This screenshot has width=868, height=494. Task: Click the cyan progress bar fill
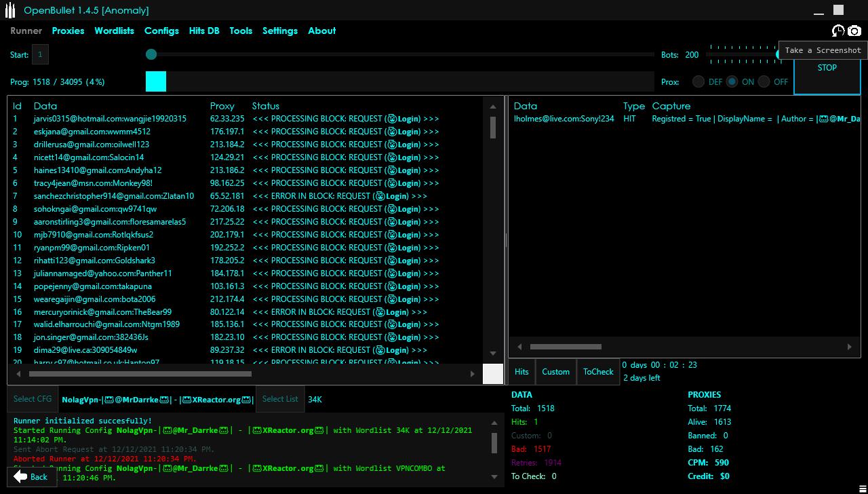tap(156, 81)
